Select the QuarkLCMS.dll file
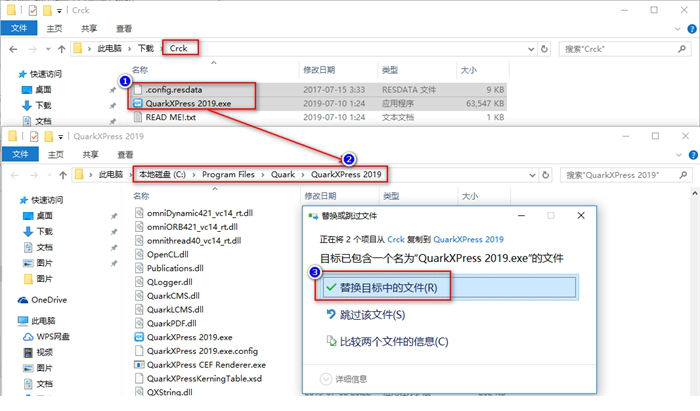The image size is (700, 411). [x=175, y=309]
